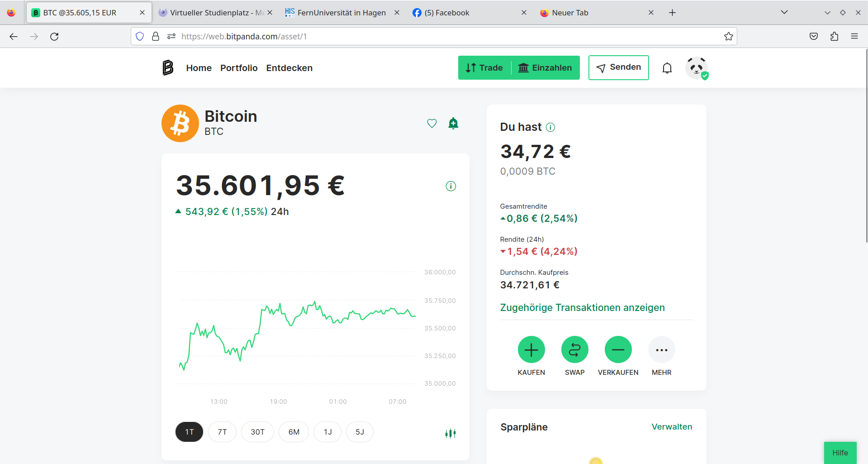This screenshot has width=868, height=464.
Task: Set a Bitcoin price alert bell
Action: point(453,123)
